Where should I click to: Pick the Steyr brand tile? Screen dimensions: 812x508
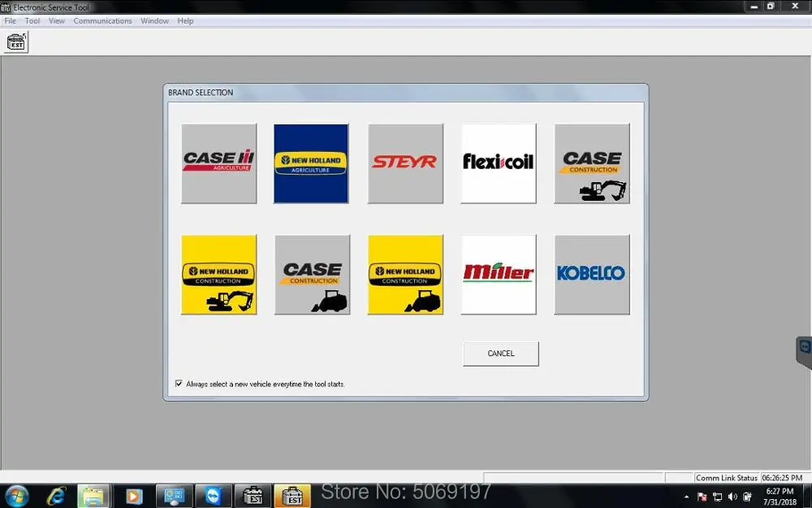click(x=405, y=163)
